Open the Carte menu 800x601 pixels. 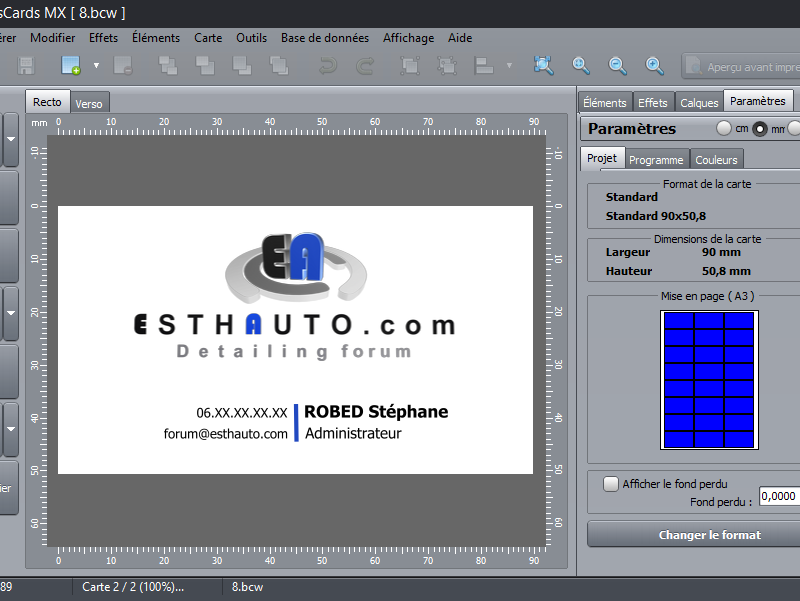[x=208, y=38]
